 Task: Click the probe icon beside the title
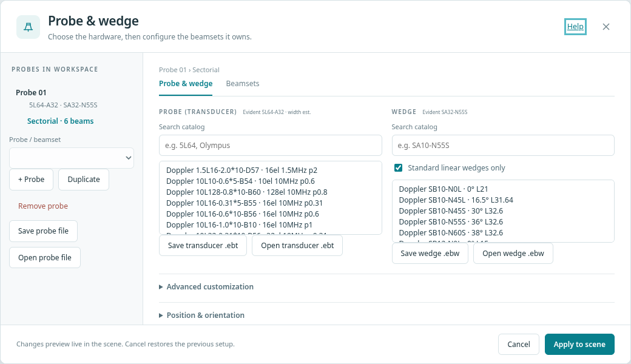click(x=28, y=27)
